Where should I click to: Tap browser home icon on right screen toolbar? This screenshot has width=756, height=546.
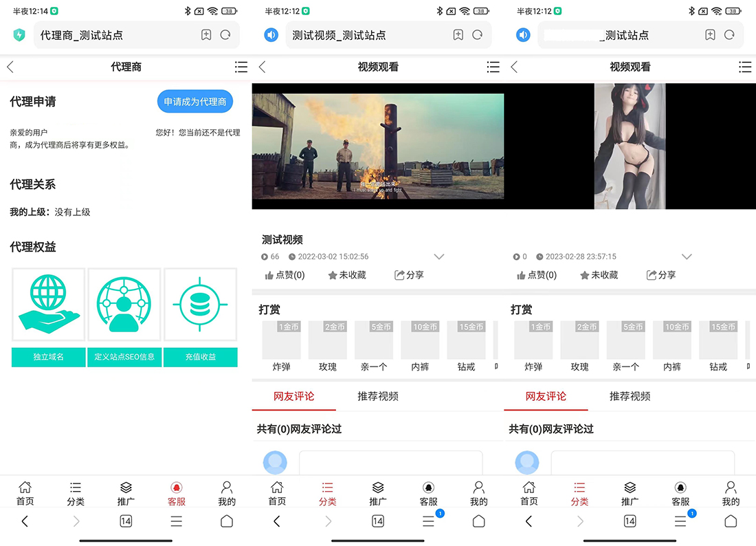click(731, 521)
